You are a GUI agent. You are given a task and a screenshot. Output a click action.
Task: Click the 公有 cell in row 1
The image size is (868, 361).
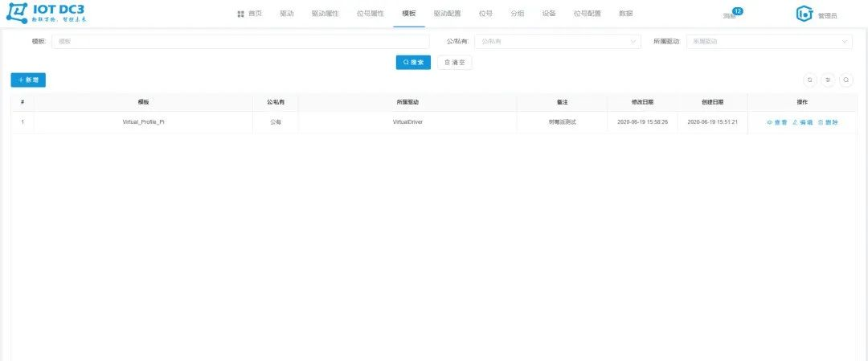click(276, 122)
